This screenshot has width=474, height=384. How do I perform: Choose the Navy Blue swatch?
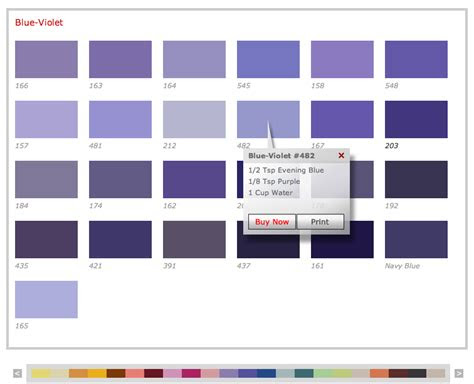pos(416,239)
